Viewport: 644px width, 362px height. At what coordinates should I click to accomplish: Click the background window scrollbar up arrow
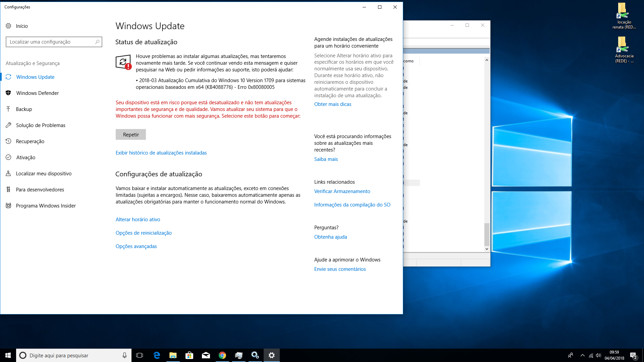click(x=487, y=60)
